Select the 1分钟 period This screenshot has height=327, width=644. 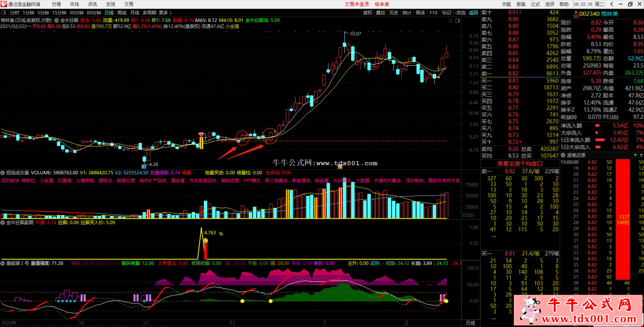(28, 13)
